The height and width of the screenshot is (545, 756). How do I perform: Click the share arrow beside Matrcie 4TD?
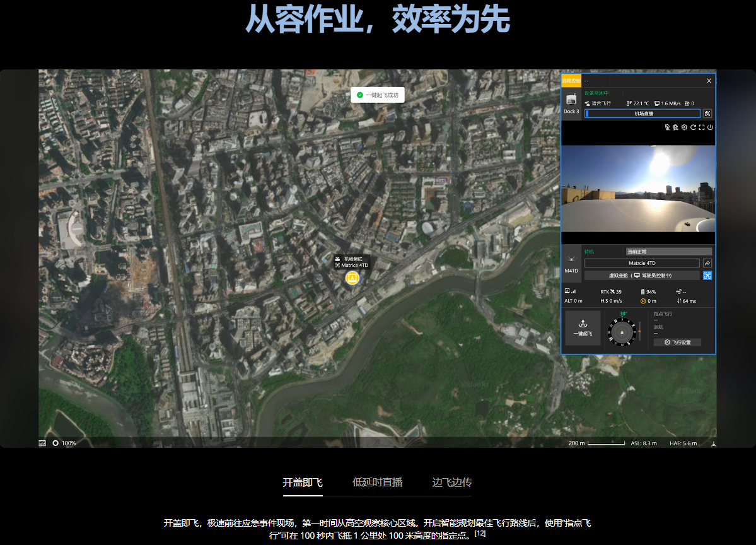click(x=707, y=263)
